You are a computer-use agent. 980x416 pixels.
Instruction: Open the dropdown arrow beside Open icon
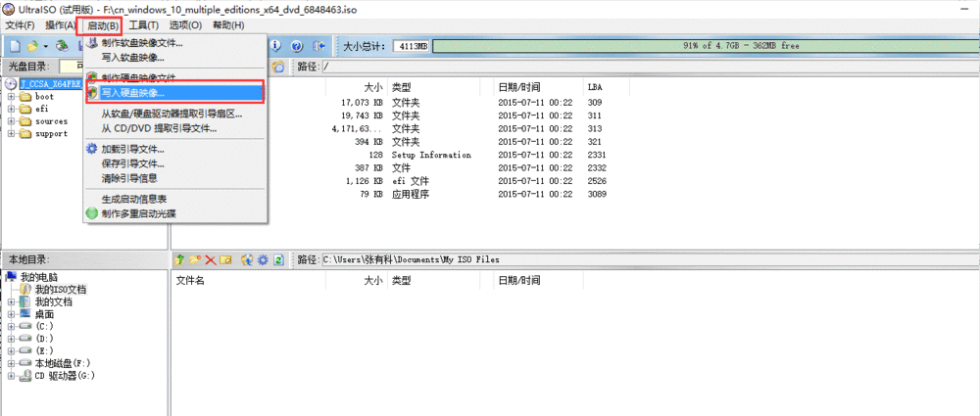[46, 47]
